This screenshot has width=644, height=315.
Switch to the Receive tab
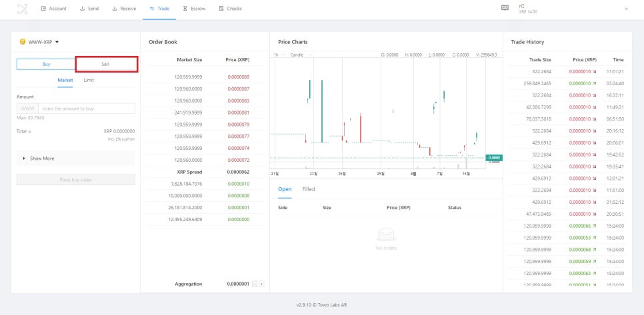pos(124,9)
